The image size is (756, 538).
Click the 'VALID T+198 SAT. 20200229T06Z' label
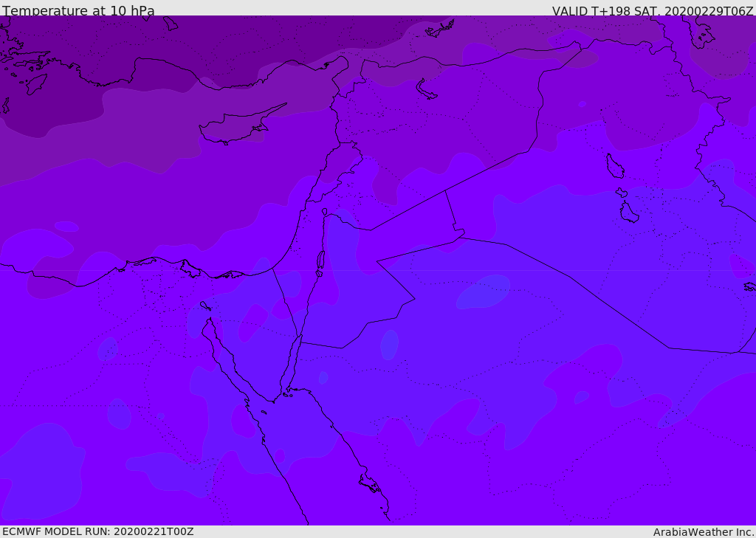point(653,11)
